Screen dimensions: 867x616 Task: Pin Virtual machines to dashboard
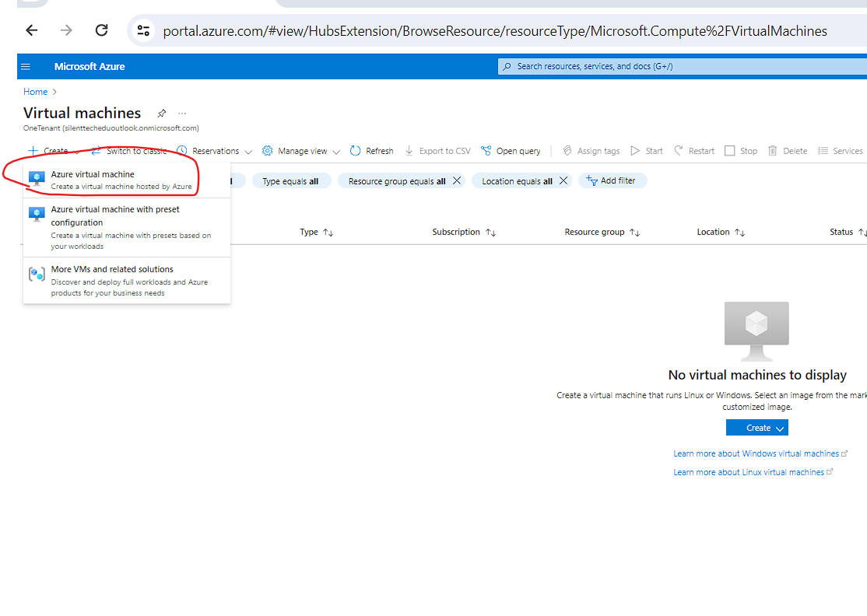[161, 113]
